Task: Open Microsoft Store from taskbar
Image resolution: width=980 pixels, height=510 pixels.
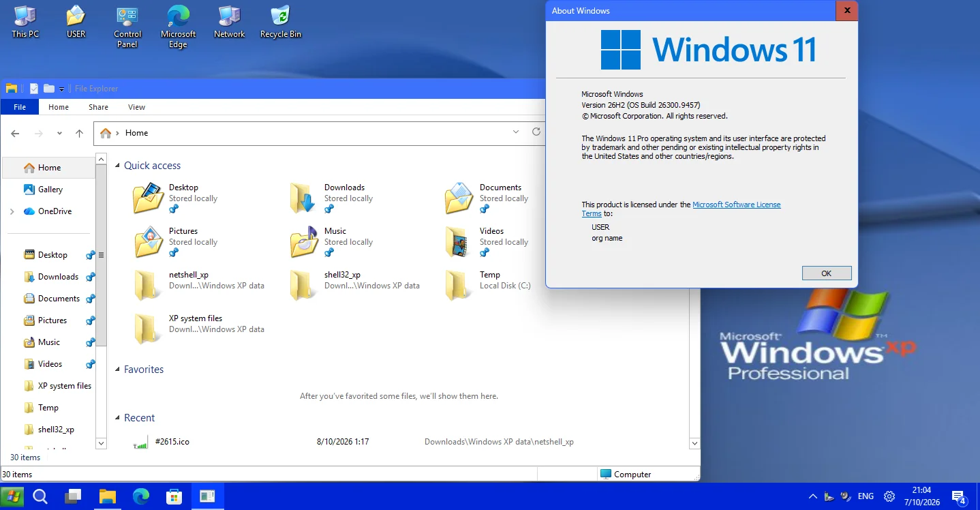Action: (174, 496)
